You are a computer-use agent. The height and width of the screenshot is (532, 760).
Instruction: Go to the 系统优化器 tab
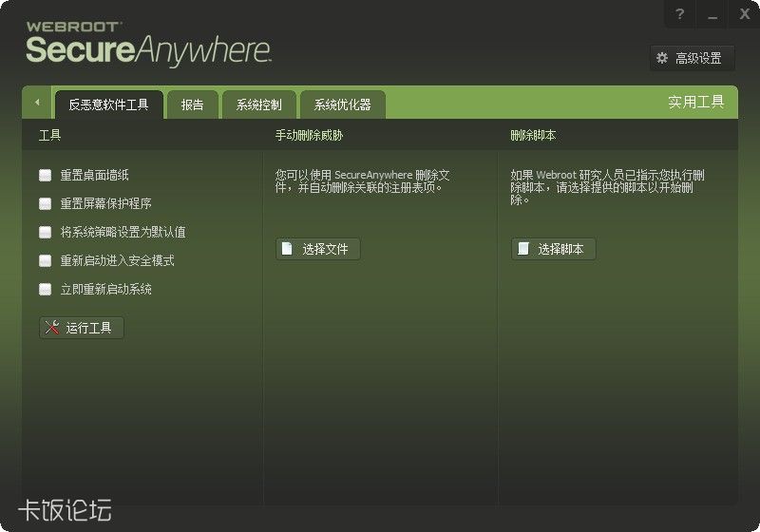[343, 104]
